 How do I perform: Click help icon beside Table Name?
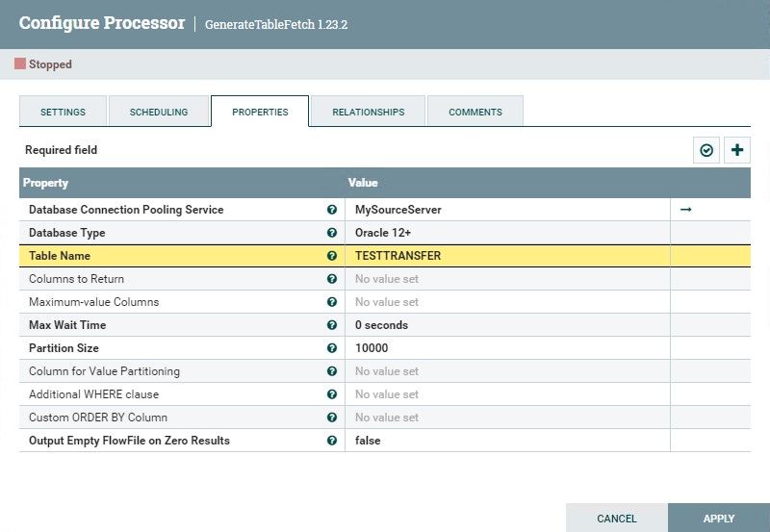pos(332,256)
